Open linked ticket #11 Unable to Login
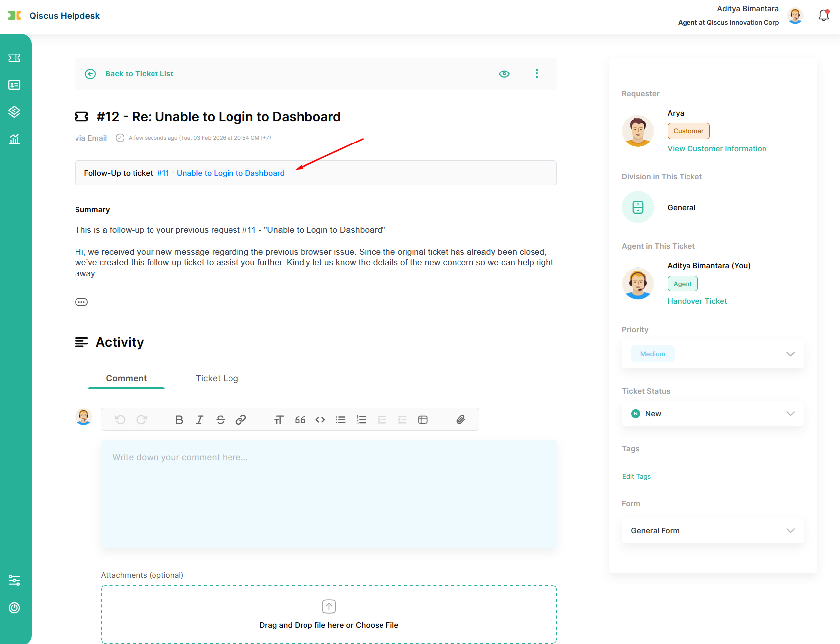Image resolution: width=840 pixels, height=644 pixels. (x=221, y=173)
